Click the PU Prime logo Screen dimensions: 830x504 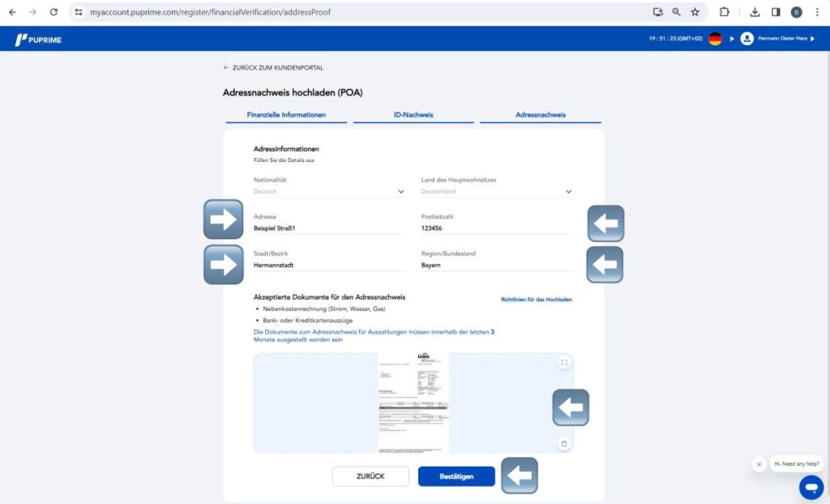pyautogui.click(x=38, y=39)
